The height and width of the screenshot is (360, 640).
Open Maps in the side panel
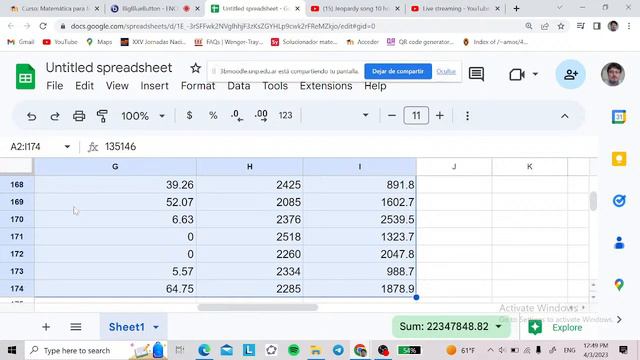pos(619,284)
